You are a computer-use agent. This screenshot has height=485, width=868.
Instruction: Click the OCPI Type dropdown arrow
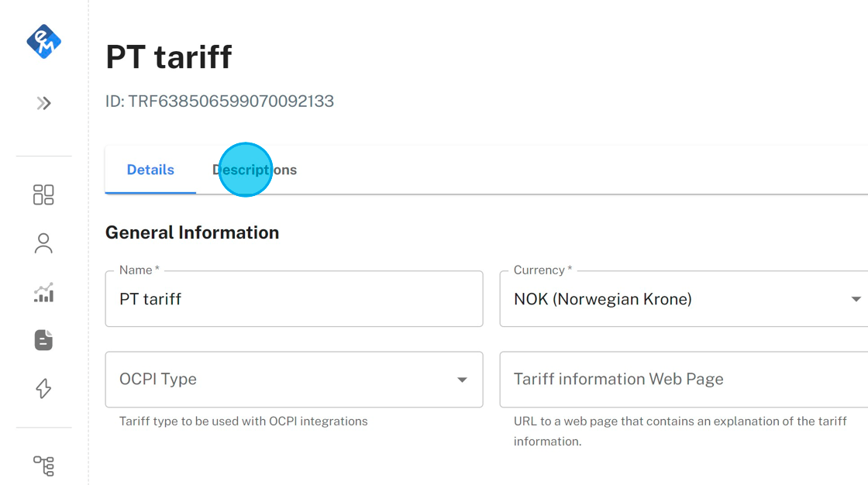pyautogui.click(x=462, y=380)
